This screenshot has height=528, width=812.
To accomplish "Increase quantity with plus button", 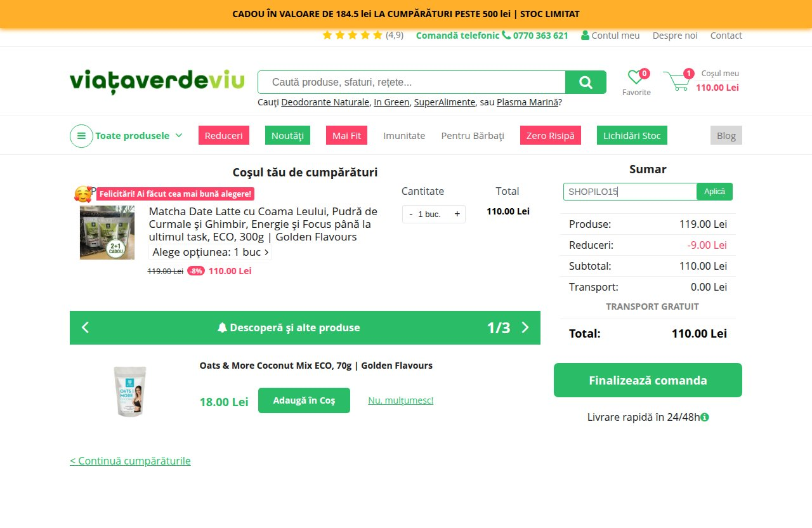I will 457,214.
